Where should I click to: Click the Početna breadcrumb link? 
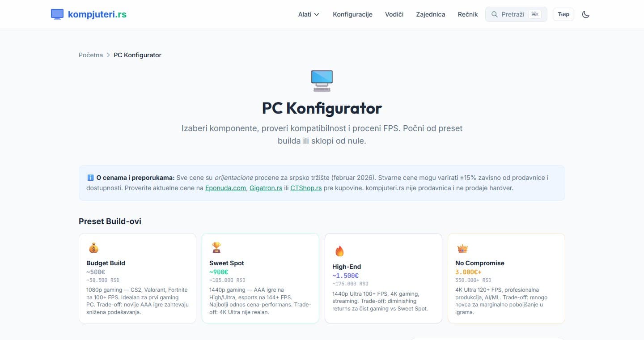tap(91, 55)
